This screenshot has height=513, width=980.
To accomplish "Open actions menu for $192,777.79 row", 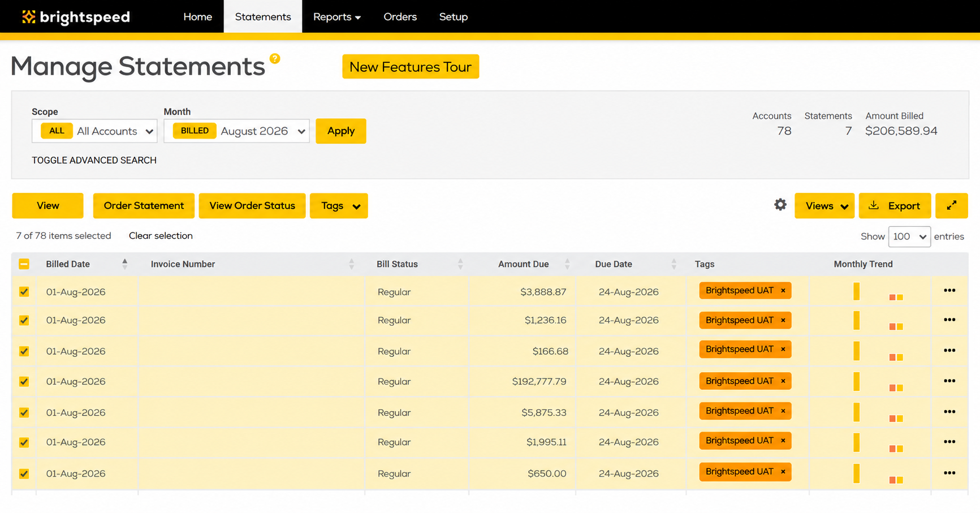I will point(949,381).
